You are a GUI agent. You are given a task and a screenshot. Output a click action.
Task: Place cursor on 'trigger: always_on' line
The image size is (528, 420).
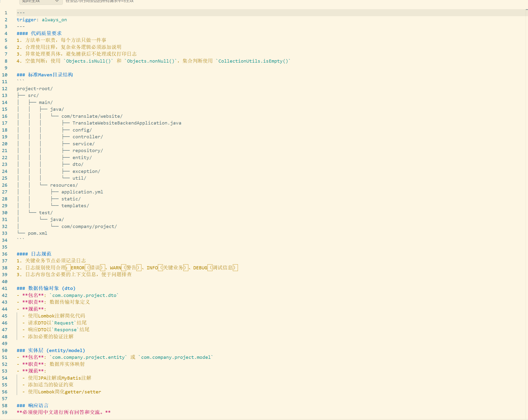(42, 20)
